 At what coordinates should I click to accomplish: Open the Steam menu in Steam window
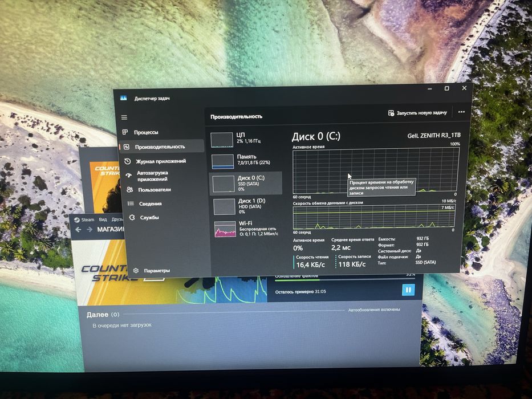(88, 219)
